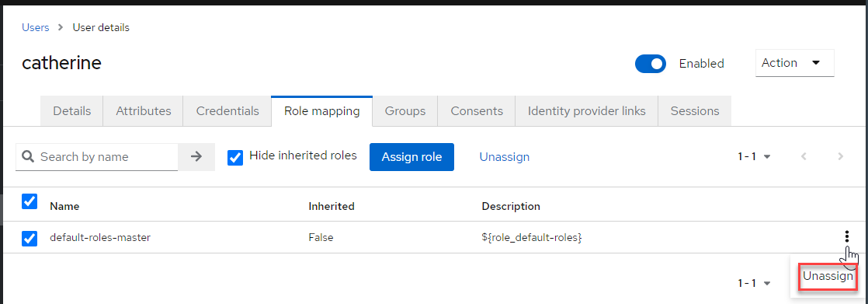Open the Groups tab
Screen dimensions: 868x304
click(x=405, y=111)
